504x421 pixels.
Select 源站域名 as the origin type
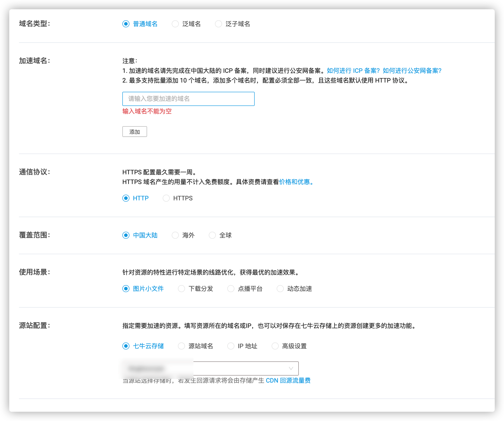(x=181, y=346)
